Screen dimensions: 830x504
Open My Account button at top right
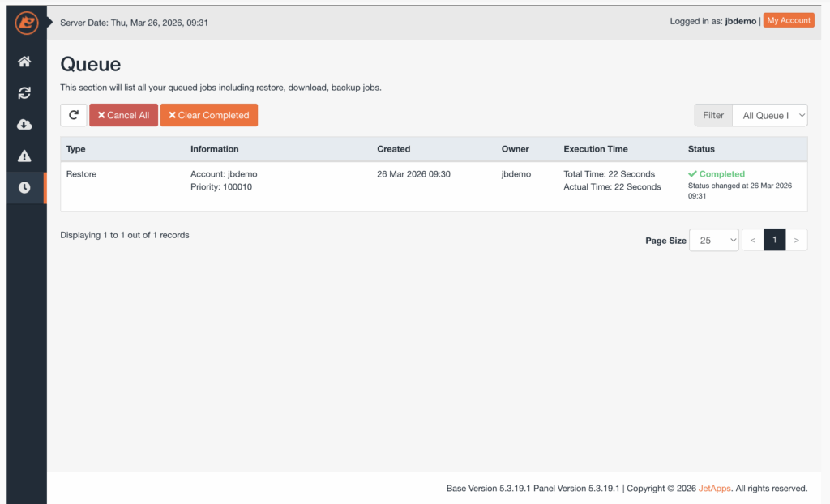[x=789, y=21]
